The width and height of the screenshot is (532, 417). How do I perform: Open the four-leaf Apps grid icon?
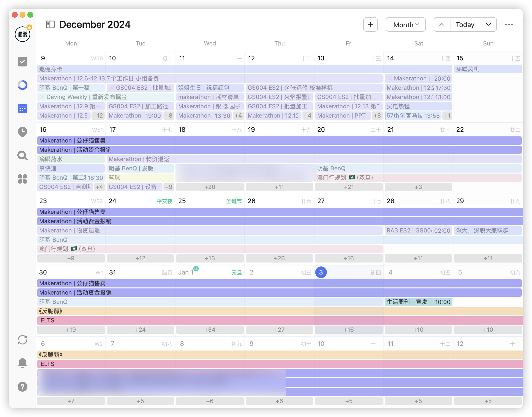tap(23, 179)
